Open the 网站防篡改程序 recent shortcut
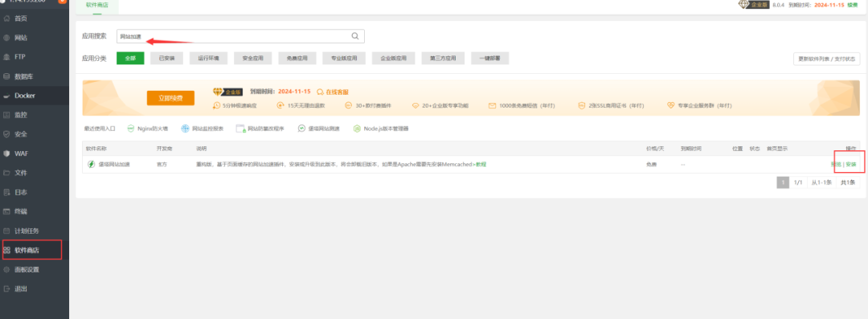868x319 pixels. [x=260, y=129]
